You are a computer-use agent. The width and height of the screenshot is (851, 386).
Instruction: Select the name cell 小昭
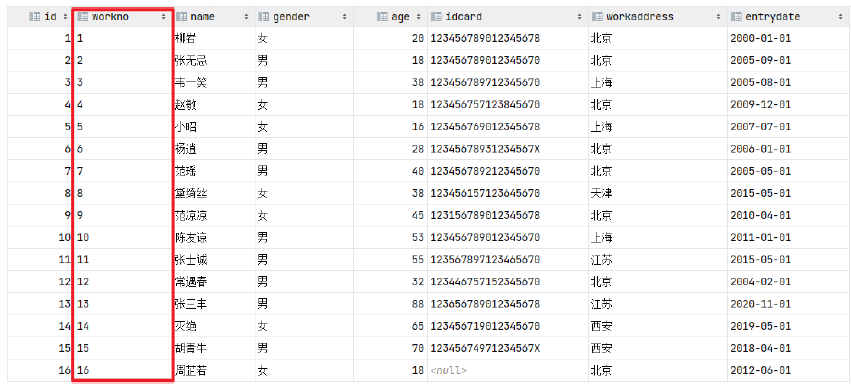[x=214, y=127]
